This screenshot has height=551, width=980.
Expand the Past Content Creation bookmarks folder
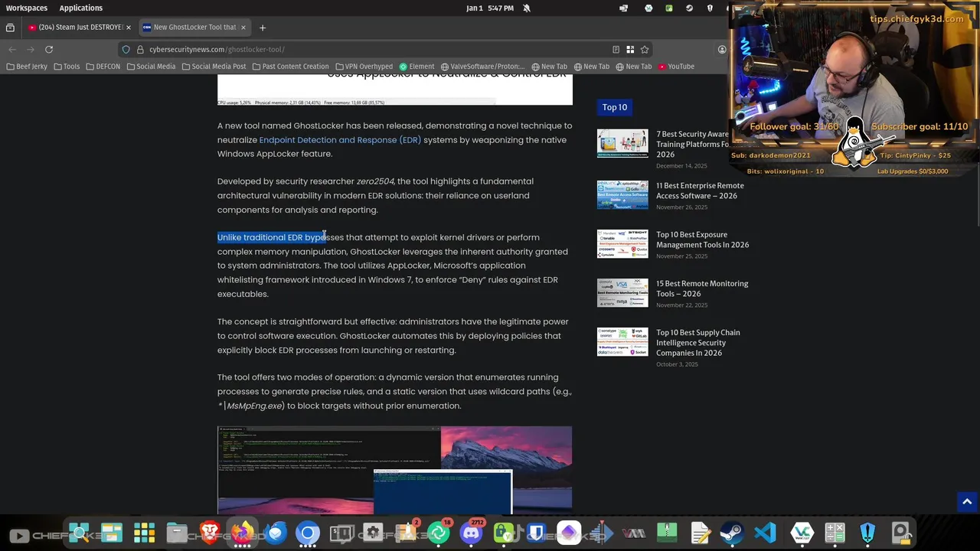(290, 67)
